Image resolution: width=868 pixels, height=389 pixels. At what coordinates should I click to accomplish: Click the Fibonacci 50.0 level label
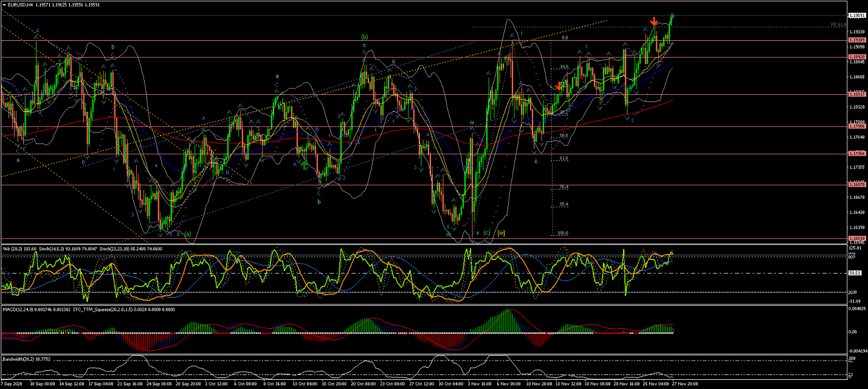pos(563,136)
